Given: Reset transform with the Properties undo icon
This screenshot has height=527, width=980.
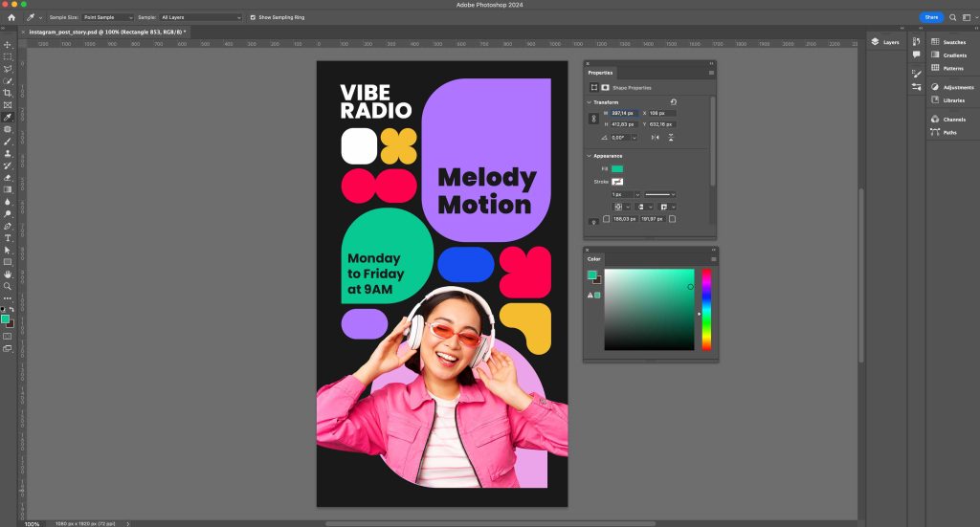Looking at the screenshot, I should click(674, 102).
